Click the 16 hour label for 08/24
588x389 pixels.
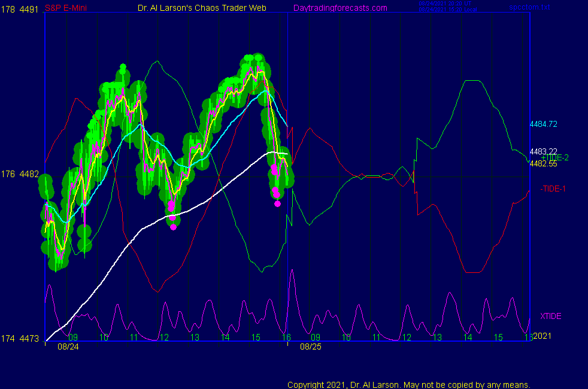286,338
